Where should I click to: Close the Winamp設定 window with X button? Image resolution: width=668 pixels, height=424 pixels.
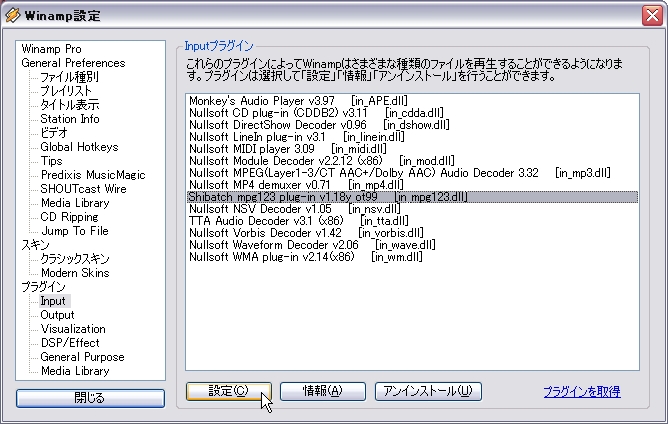tap(652, 16)
